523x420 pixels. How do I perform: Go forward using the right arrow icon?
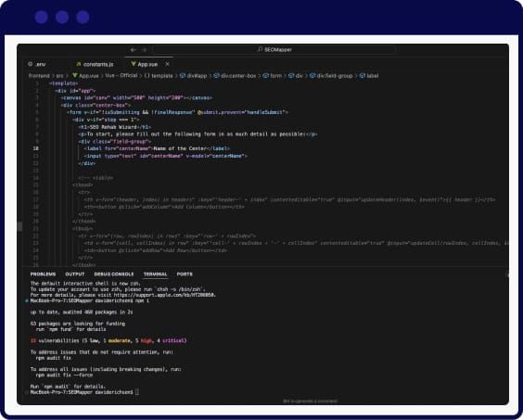[x=144, y=50]
